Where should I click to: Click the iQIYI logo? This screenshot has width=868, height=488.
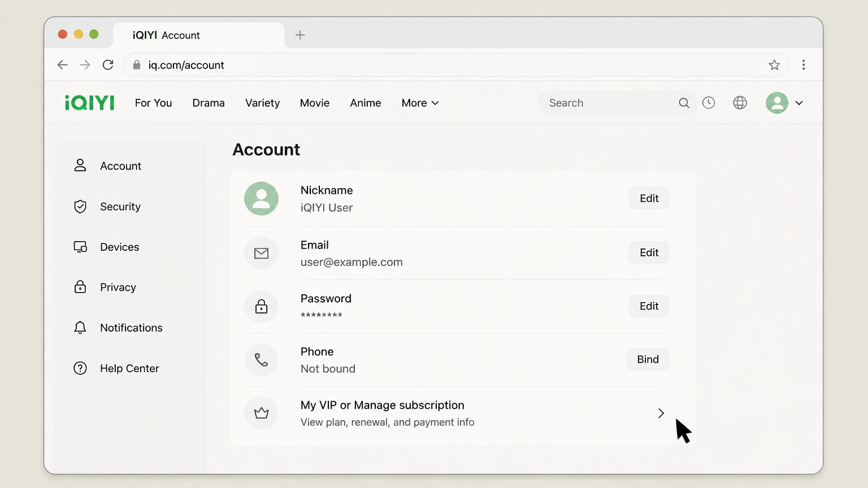coord(89,103)
